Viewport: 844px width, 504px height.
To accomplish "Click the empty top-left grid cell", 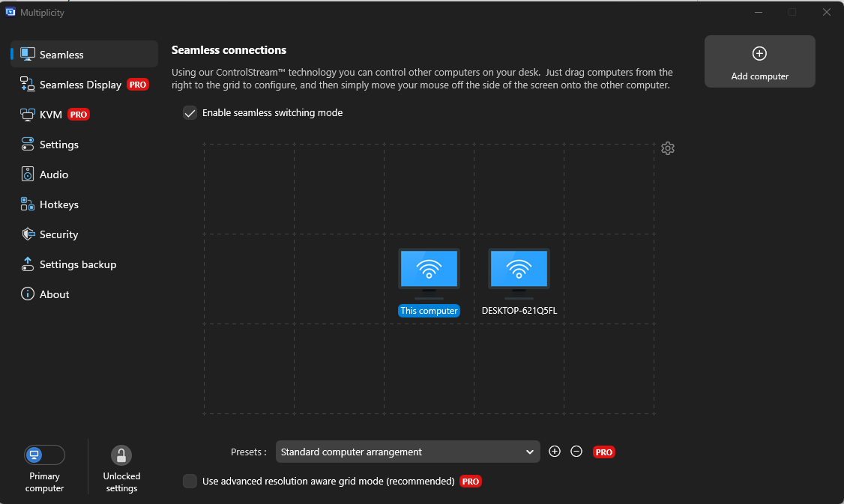I will click(x=249, y=189).
